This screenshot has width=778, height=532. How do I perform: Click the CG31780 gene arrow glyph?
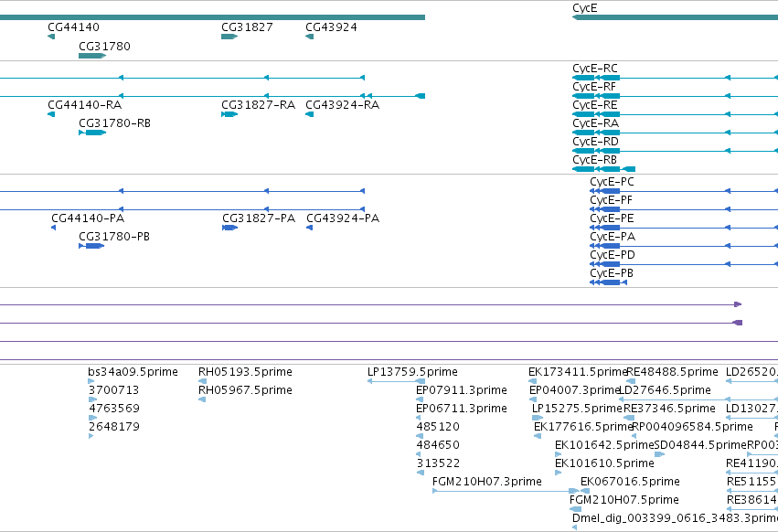[x=92, y=56]
